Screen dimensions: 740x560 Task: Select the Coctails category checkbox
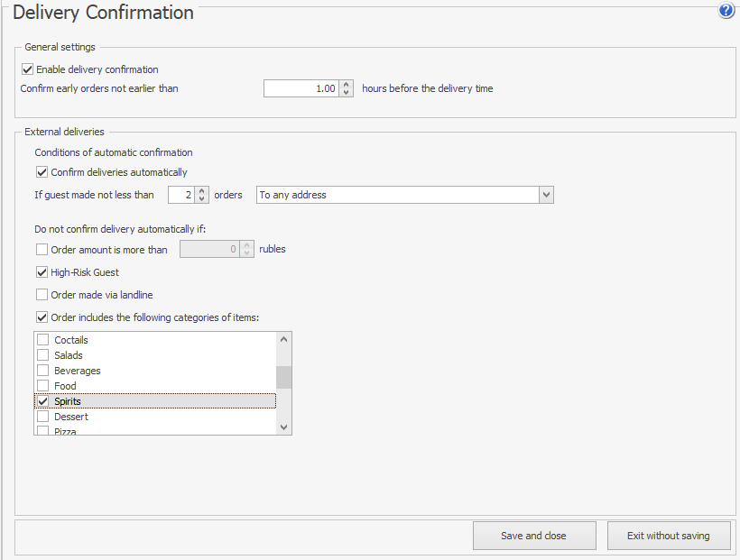tap(42, 340)
